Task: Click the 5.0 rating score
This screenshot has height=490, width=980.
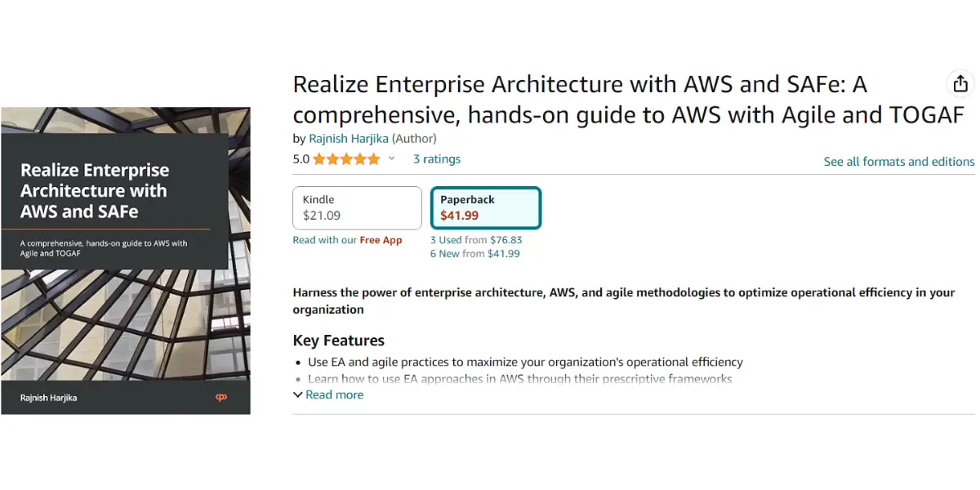Action: point(301,159)
